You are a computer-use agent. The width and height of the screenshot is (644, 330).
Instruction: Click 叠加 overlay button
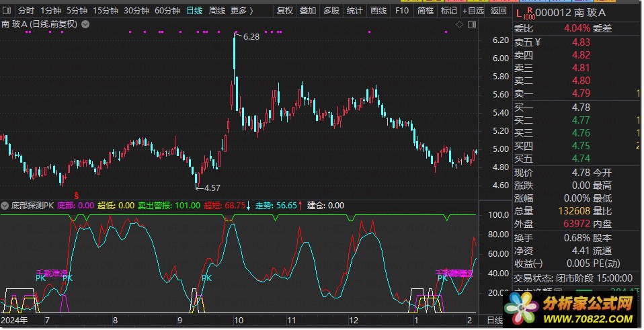tap(308, 11)
